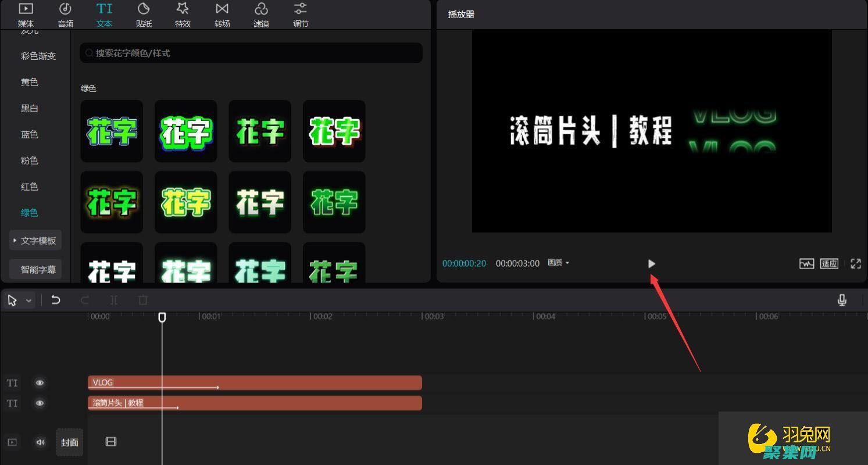The image size is (868, 465).
Task: Select the 红色 color category
Action: (x=30, y=186)
